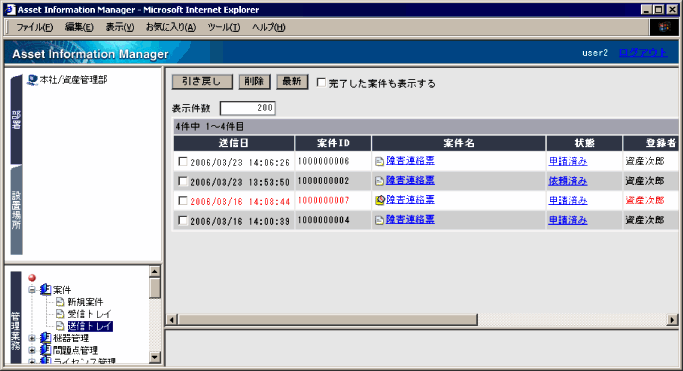This screenshot has height=371, width=683.
Task: Click the 表示件数 input field
Action: (x=248, y=108)
